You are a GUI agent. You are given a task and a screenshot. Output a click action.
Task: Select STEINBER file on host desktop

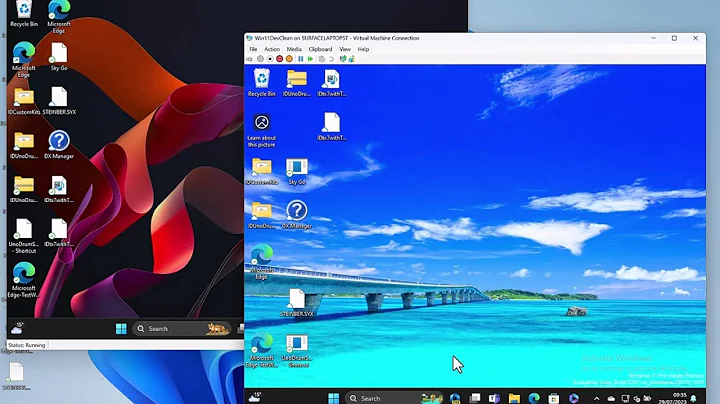(x=16, y=376)
